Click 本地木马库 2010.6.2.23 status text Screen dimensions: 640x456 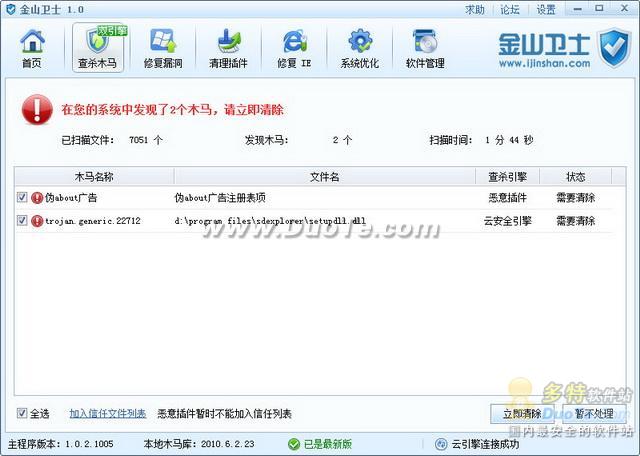(199, 444)
